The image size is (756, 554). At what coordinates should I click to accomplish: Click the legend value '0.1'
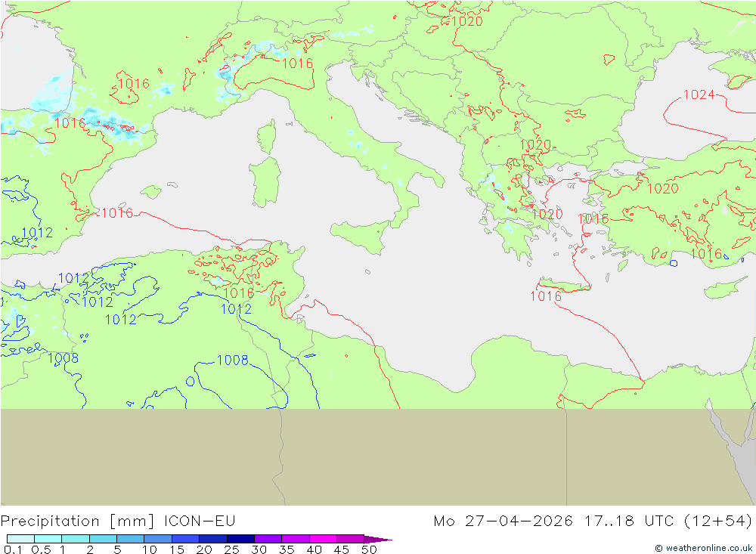click(x=13, y=549)
